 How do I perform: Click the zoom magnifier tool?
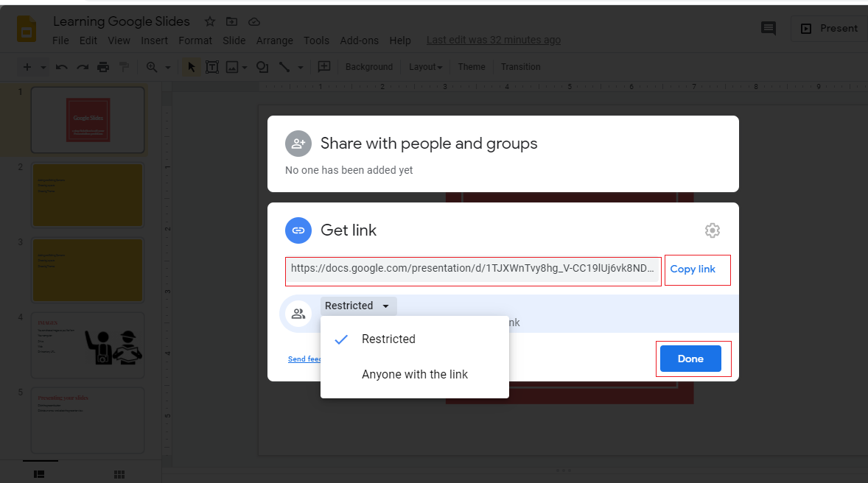pos(151,67)
